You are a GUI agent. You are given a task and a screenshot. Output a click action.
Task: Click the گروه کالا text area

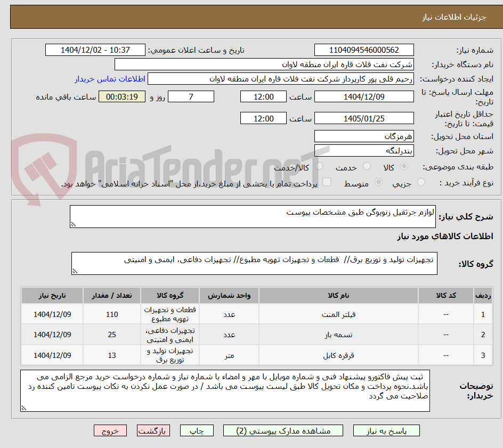click(254, 263)
